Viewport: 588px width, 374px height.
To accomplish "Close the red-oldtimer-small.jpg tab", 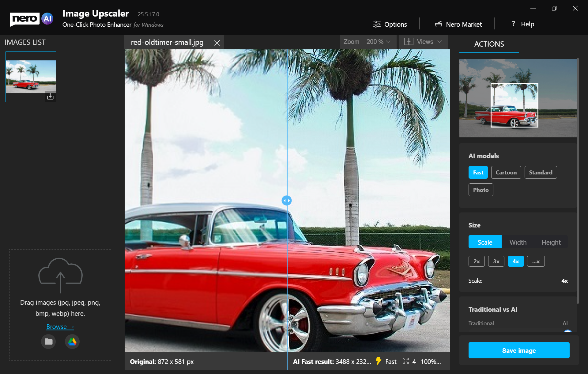I will click(217, 43).
